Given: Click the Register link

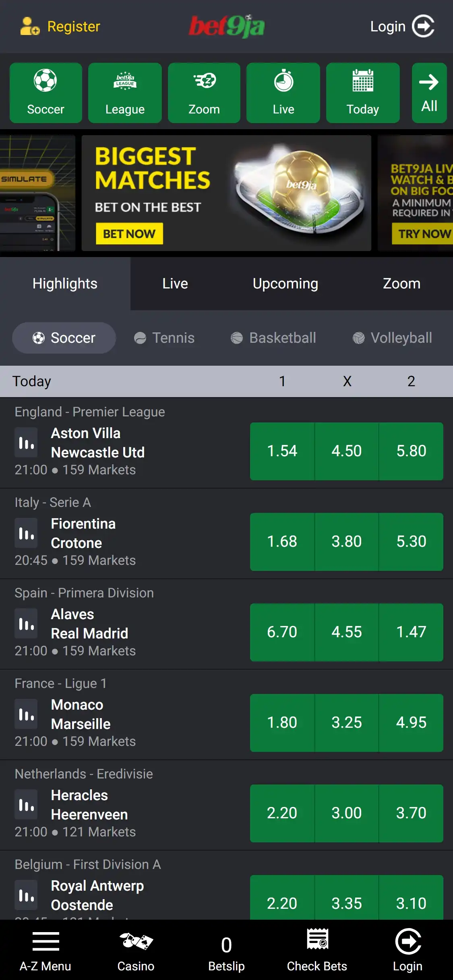Looking at the screenshot, I should coord(60,27).
